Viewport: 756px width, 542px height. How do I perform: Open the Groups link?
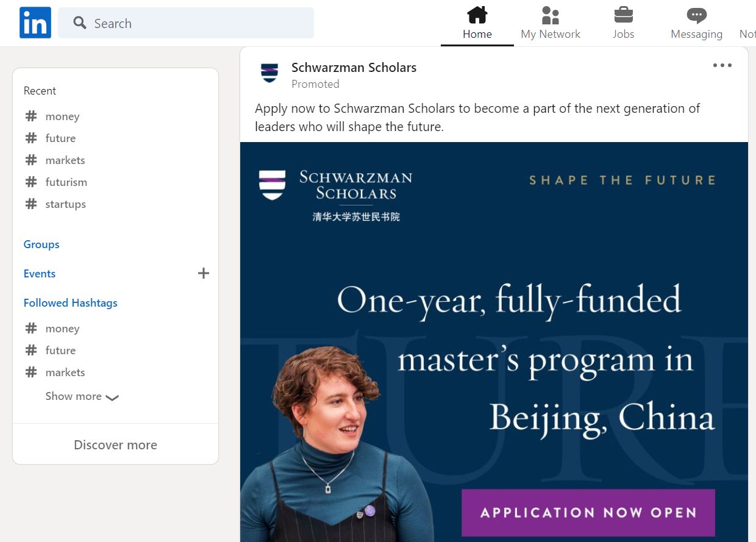[x=41, y=244]
